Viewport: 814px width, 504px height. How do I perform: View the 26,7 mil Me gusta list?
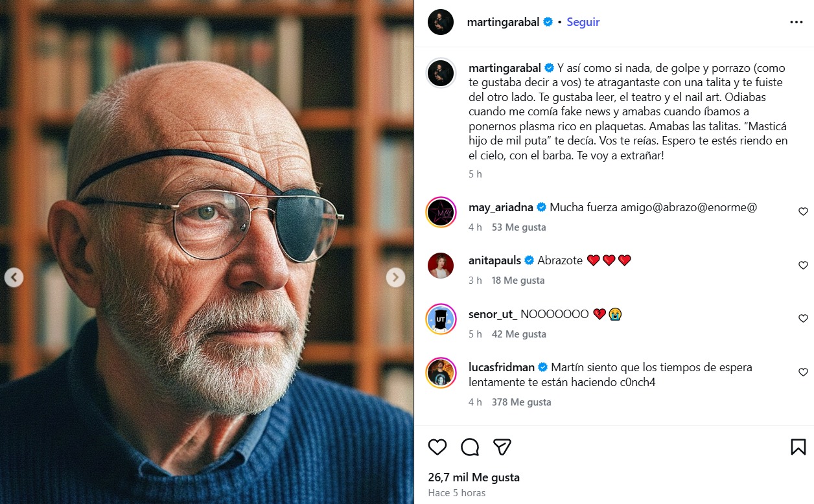click(474, 477)
